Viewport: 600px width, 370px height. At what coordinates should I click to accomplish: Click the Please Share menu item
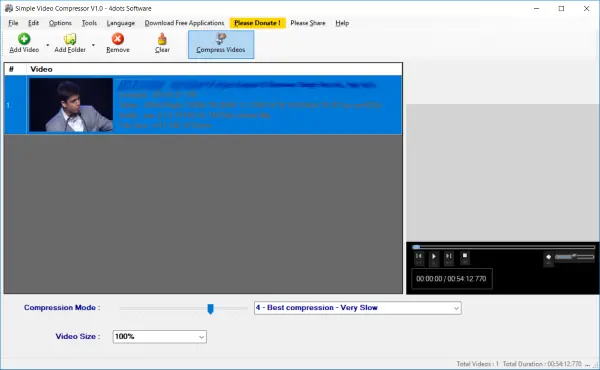coord(308,23)
